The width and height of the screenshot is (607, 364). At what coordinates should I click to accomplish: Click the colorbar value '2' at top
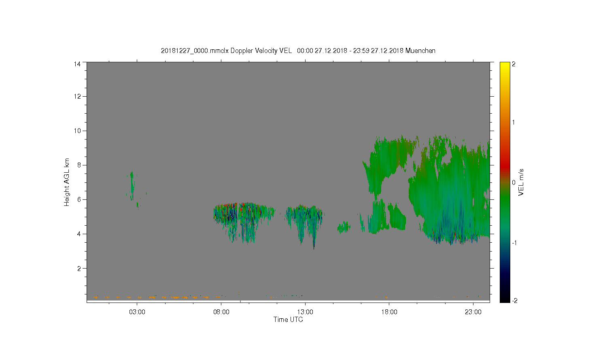coord(514,64)
